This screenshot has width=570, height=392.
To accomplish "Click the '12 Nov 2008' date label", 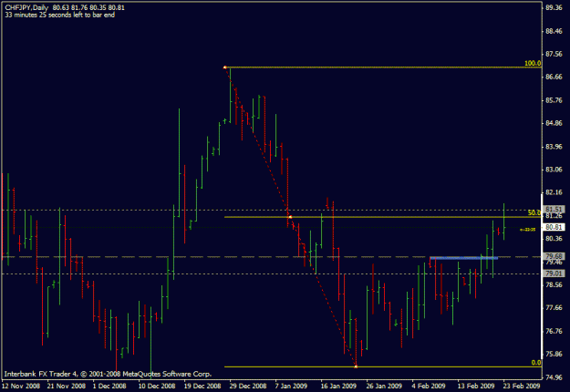I will (x=21, y=386).
